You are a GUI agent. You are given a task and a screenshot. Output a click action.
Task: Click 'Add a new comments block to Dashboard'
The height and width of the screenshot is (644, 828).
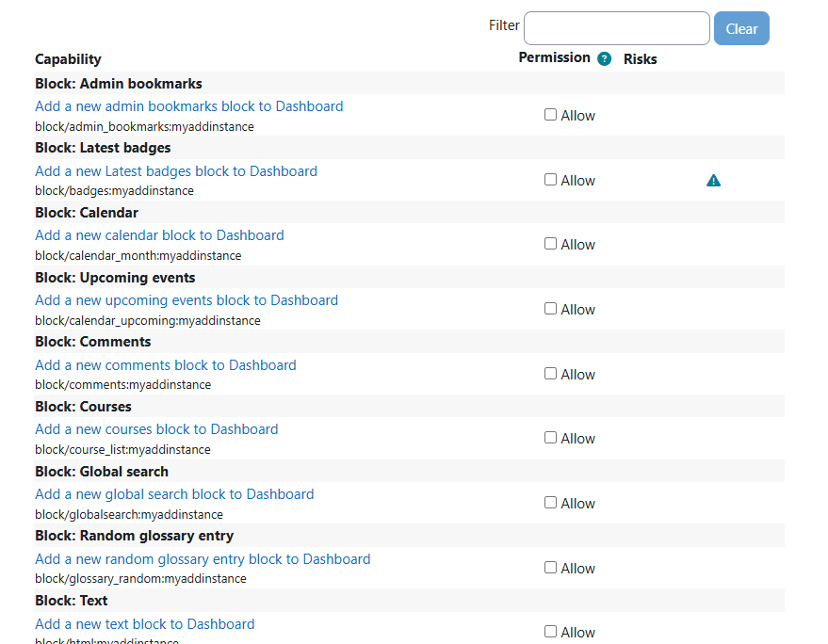166,365
